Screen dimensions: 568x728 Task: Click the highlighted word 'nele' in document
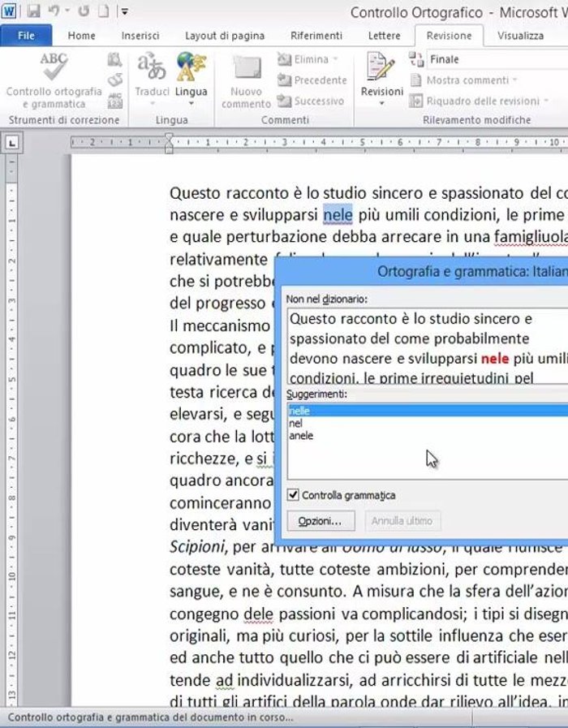338,215
